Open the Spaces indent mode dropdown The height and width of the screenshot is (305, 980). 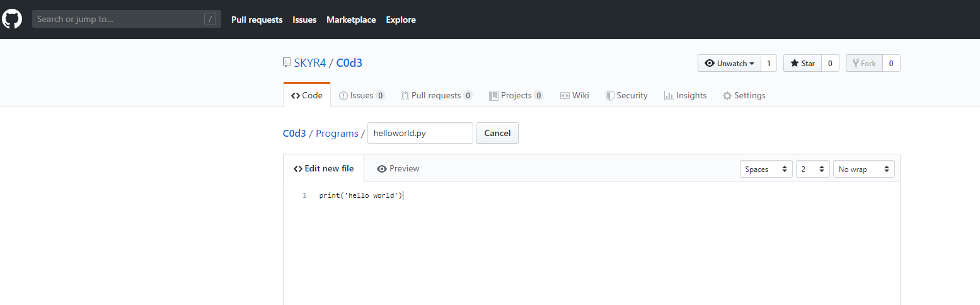point(766,169)
